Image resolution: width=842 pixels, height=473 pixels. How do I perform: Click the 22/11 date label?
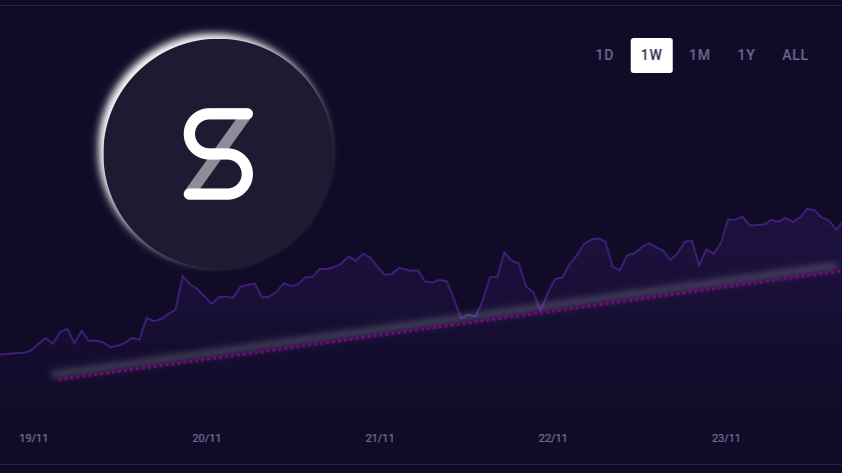coord(553,438)
